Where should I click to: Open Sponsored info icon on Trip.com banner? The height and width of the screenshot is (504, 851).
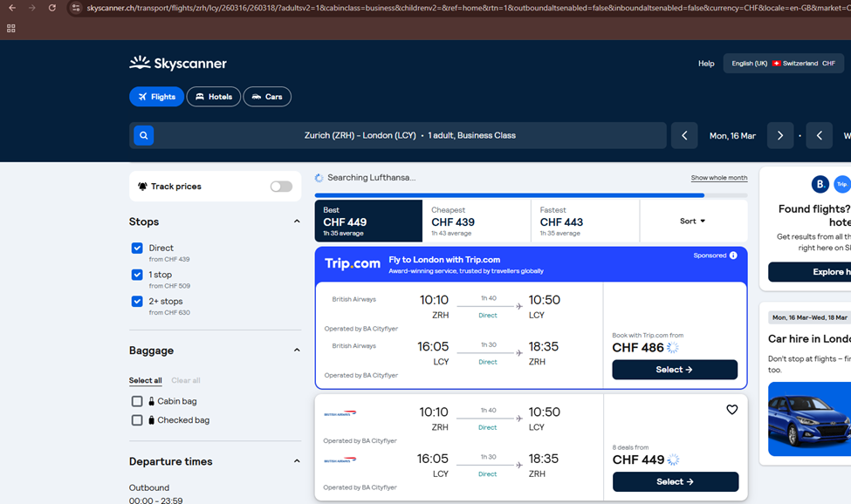click(x=733, y=255)
